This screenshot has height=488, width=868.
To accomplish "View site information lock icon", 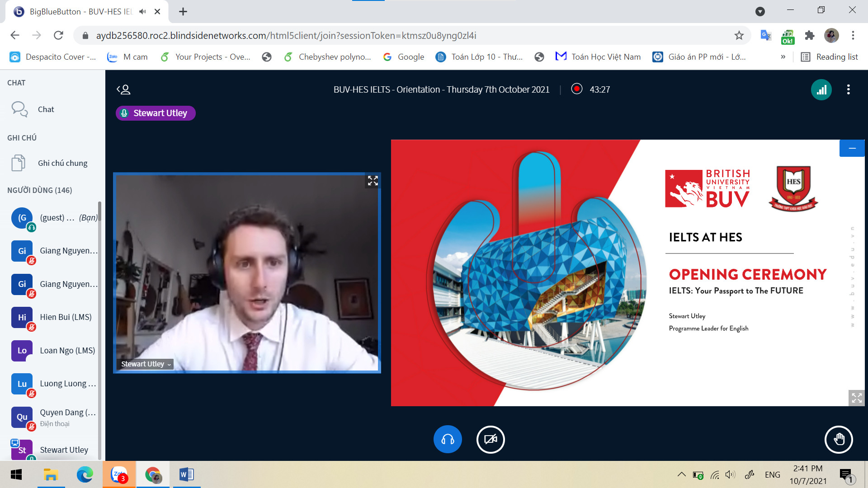I will 85,35.
